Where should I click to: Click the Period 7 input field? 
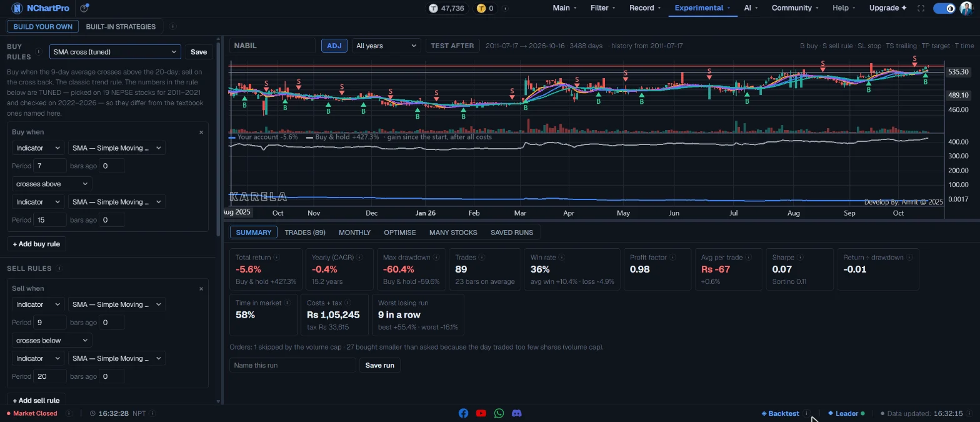(50, 166)
